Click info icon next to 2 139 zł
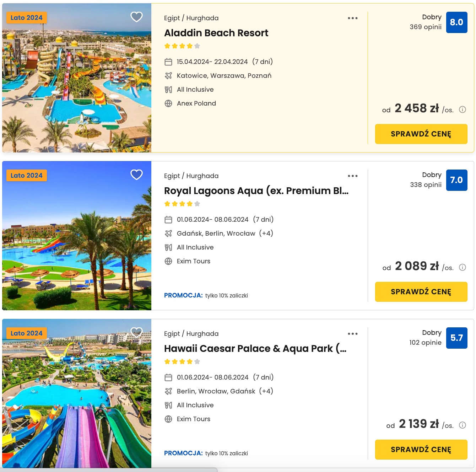 click(463, 425)
